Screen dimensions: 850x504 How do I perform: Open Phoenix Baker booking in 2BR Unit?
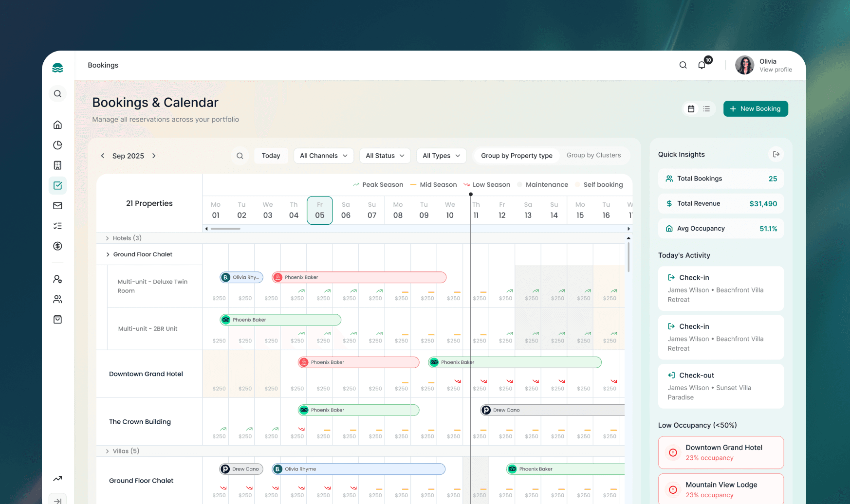click(280, 320)
